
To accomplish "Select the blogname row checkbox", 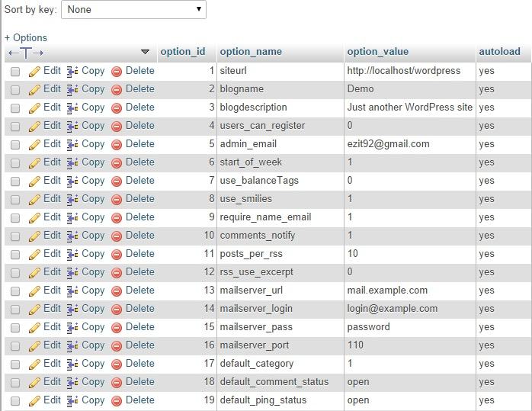I will coord(15,90).
